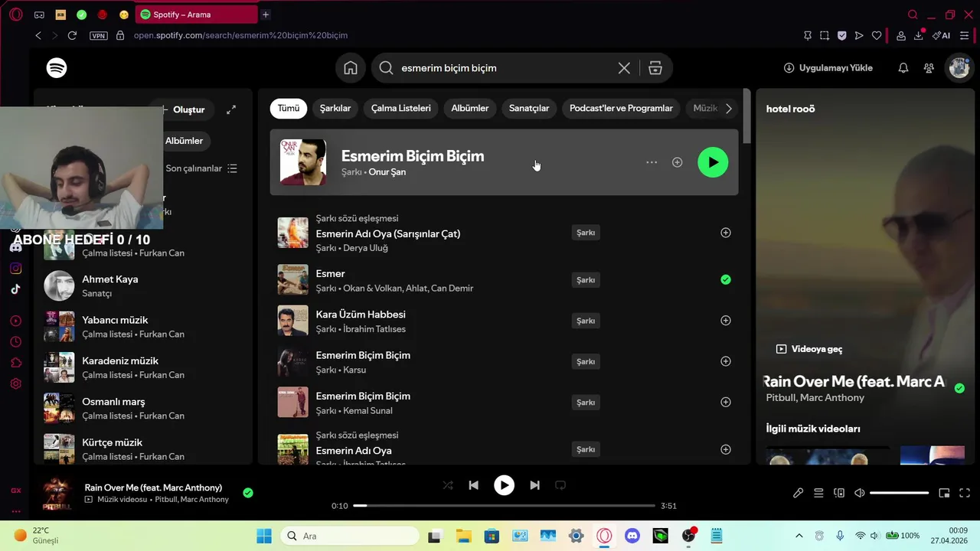Open more options for Esmerim Biçim Biçim
This screenshot has height=551, width=980.
(652, 162)
